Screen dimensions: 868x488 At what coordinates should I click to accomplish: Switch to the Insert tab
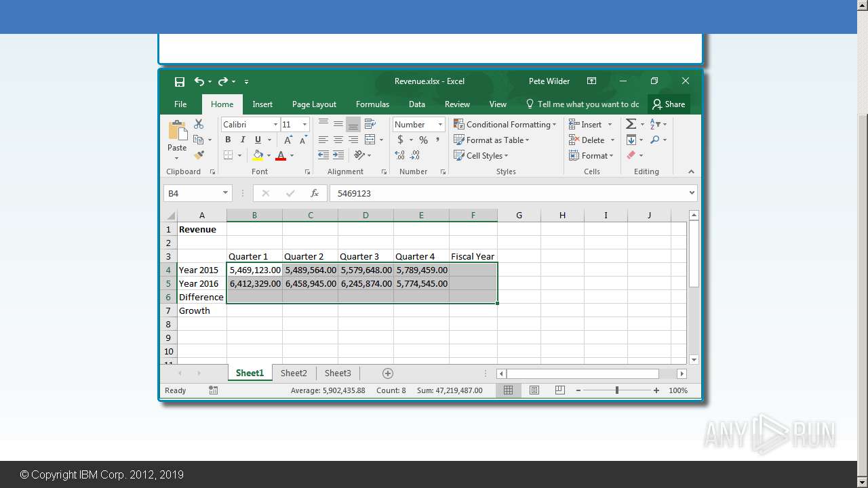click(x=262, y=104)
